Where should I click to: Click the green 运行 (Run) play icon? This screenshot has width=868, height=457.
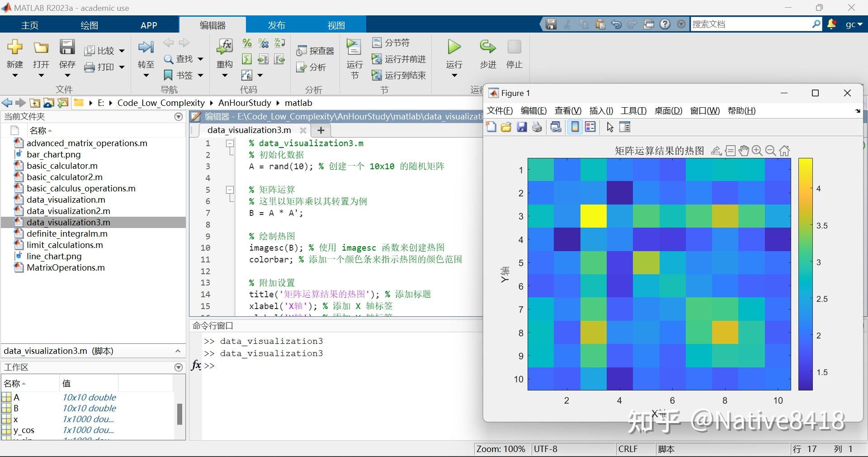454,47
